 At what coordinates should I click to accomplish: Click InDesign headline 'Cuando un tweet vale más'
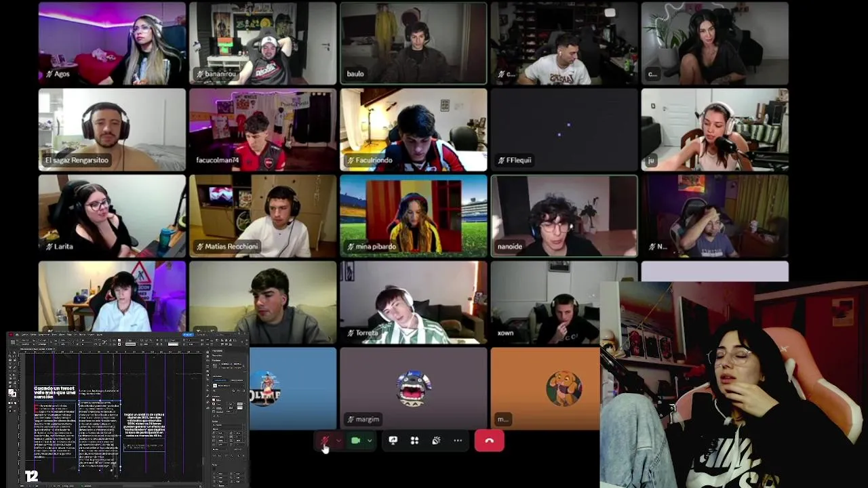55,392
